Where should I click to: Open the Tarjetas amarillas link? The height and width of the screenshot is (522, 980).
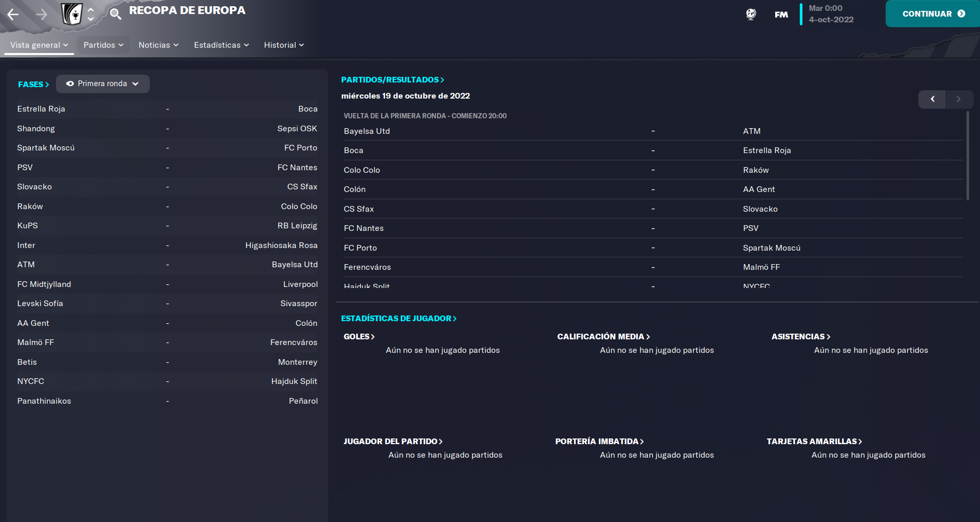(x=814, y=442)
